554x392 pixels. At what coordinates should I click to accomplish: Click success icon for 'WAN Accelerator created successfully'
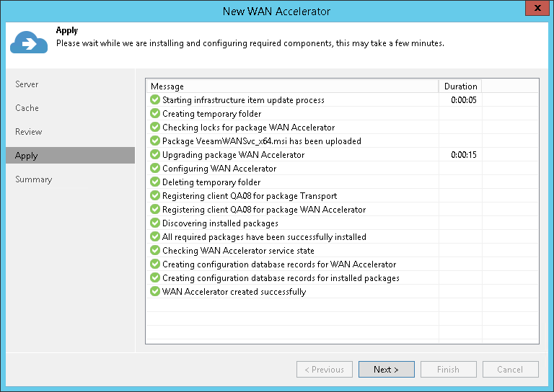(154, 292)
